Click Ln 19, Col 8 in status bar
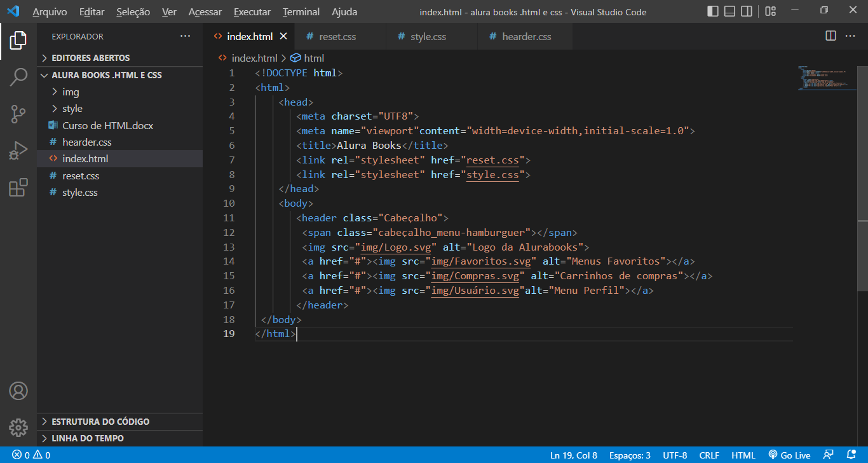The image size is (868, 463). (574, 455)
